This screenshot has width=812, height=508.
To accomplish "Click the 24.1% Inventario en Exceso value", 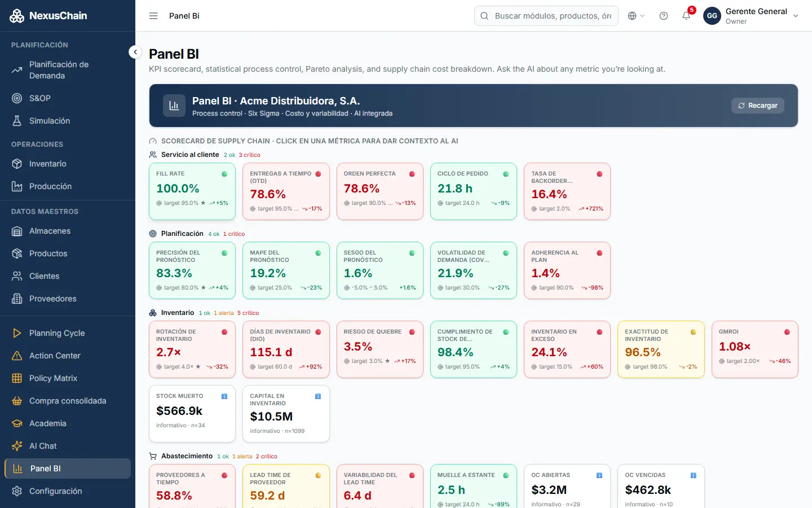I will point(549,352).
